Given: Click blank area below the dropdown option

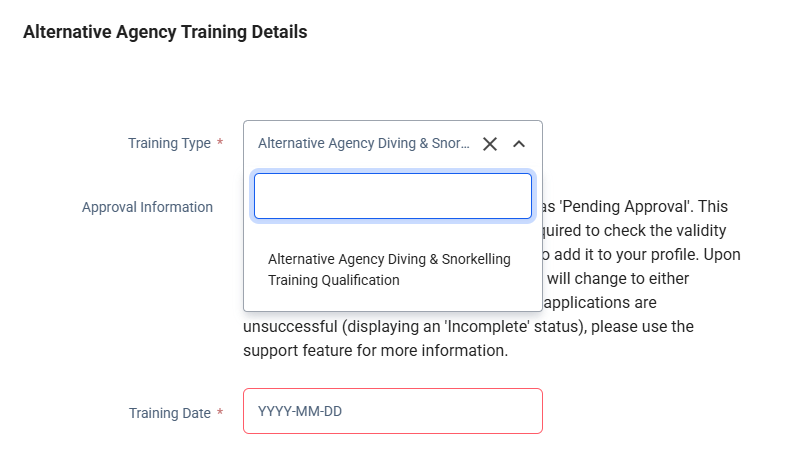Looking at the screenshot, I should [392, 302].
